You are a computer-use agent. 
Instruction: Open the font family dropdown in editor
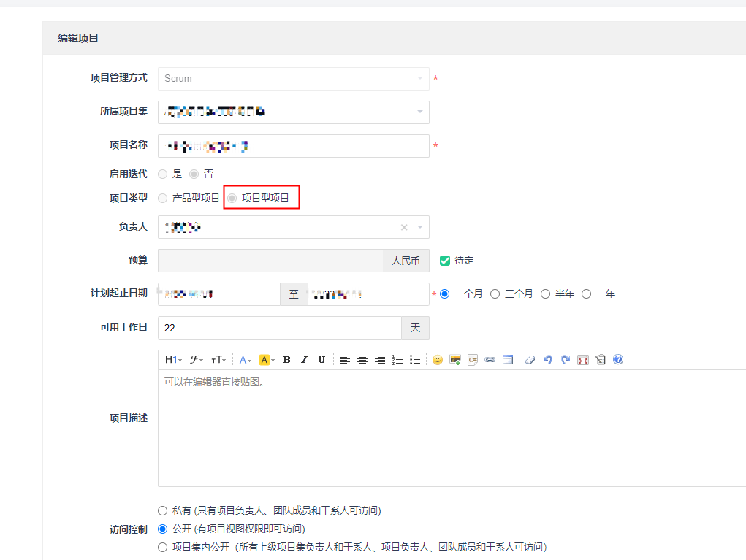(x=197, y=360)
